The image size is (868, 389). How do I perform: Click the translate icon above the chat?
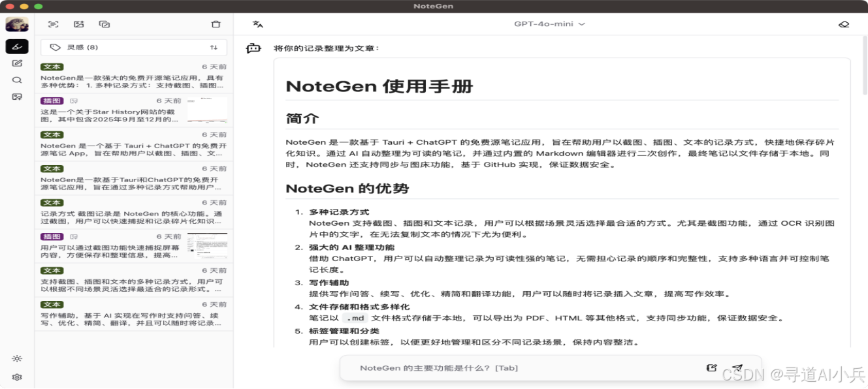point(257,23)
